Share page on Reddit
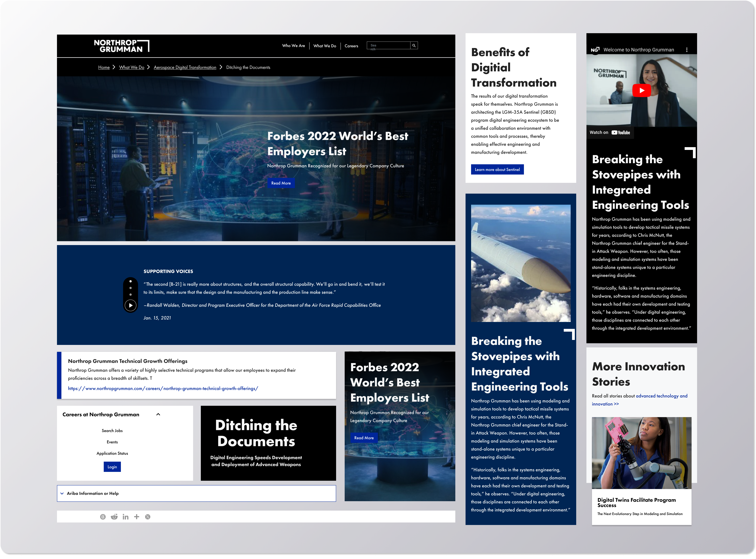 pos(114,517)
